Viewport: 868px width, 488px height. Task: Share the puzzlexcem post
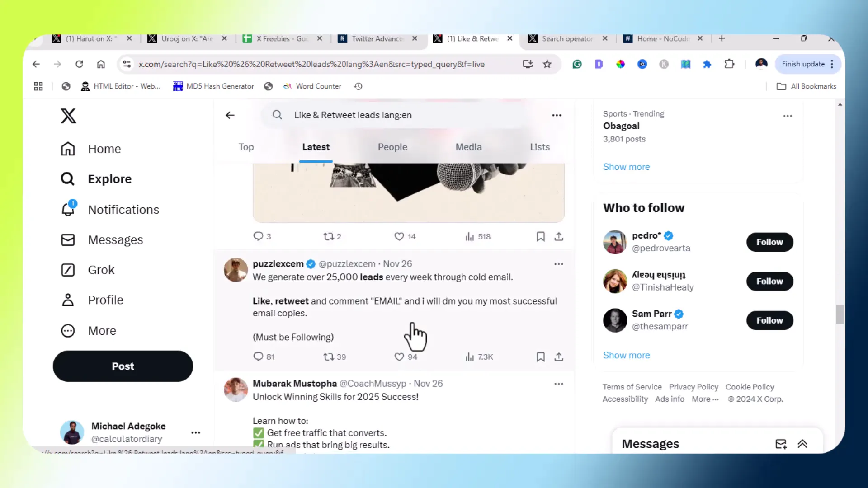pos(559,357)
